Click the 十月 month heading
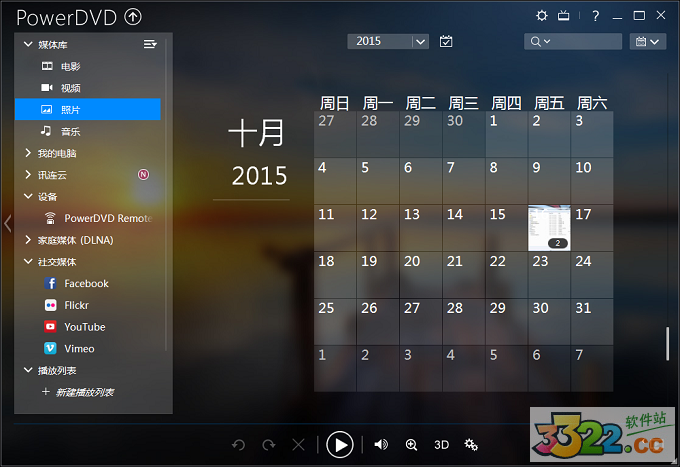The height and width of the screenshot is (467, 680). pos(257,133)
